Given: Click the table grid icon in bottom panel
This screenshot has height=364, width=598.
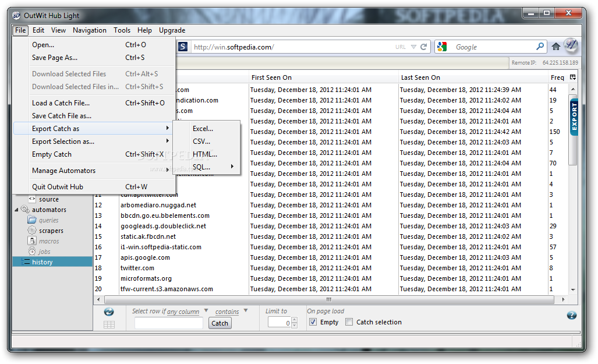Looking at the screenshot, I should tap(109, 325).
